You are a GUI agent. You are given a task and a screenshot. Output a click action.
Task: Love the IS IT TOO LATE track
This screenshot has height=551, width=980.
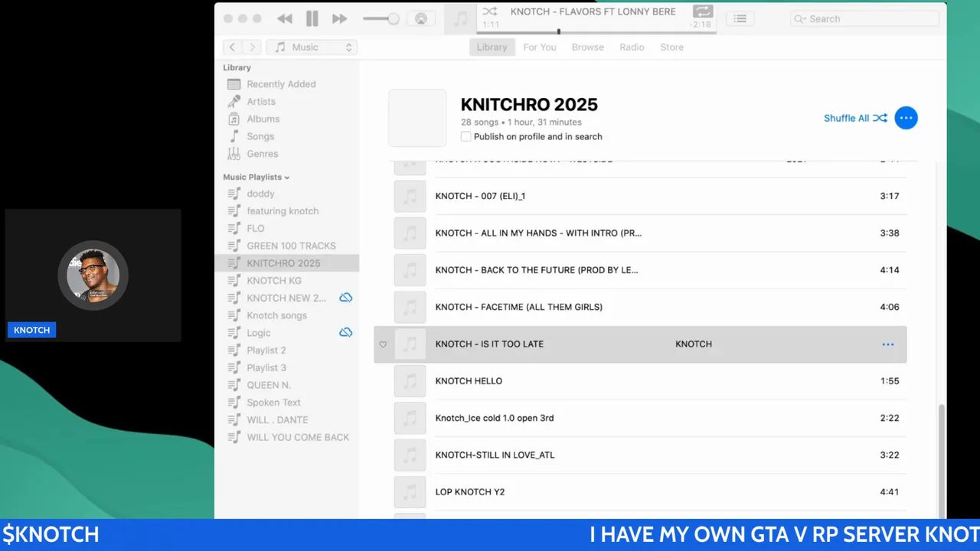coord(383,344)
